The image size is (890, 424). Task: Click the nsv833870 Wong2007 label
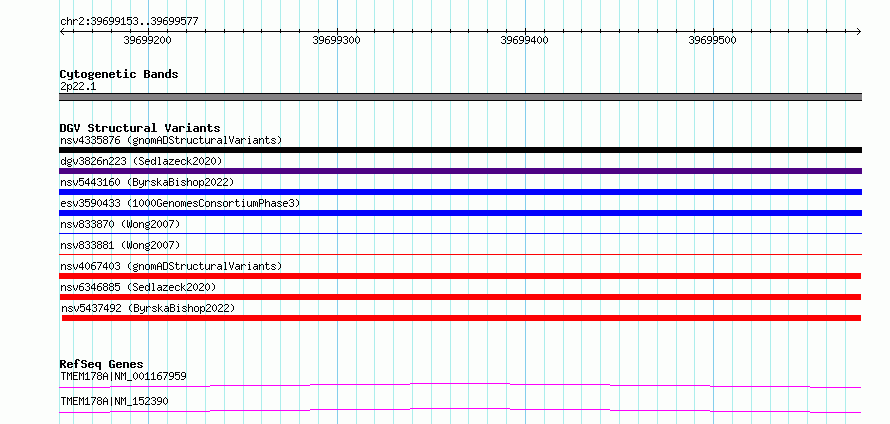coord(120,224)
